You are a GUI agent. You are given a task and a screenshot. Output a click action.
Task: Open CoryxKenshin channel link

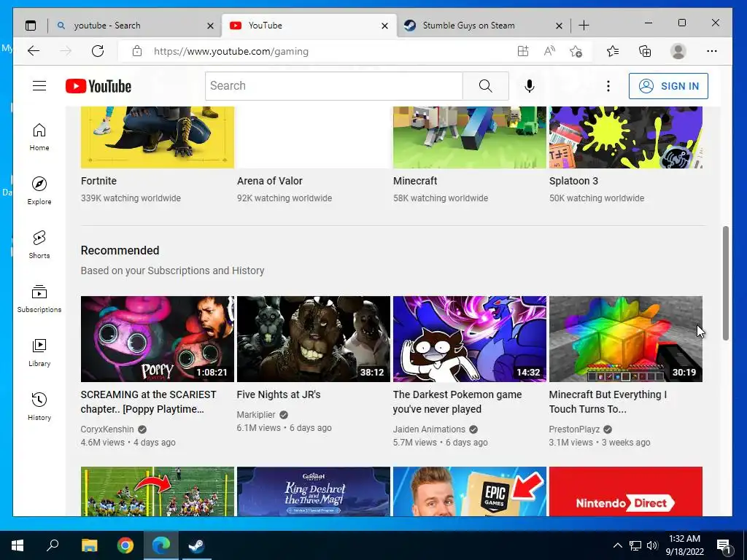[107, 429]
